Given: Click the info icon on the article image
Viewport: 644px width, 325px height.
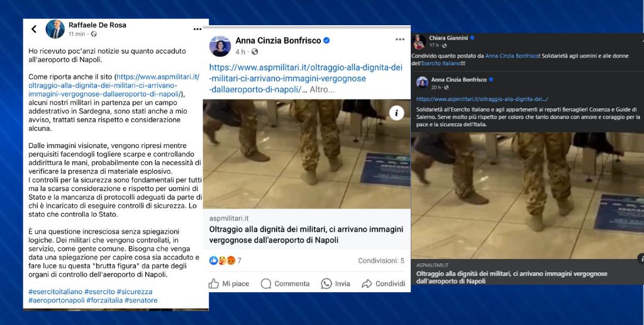Looking at the screenshot, I should 396,113.
